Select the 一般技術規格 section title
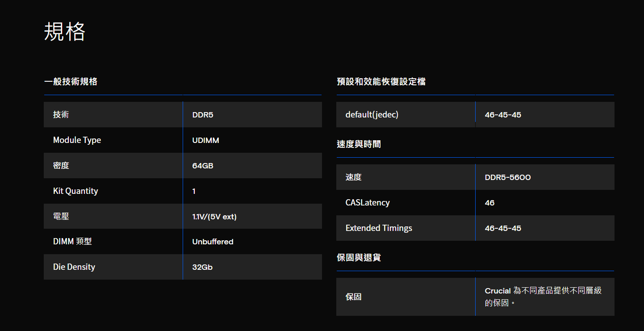 click(71, 81)
